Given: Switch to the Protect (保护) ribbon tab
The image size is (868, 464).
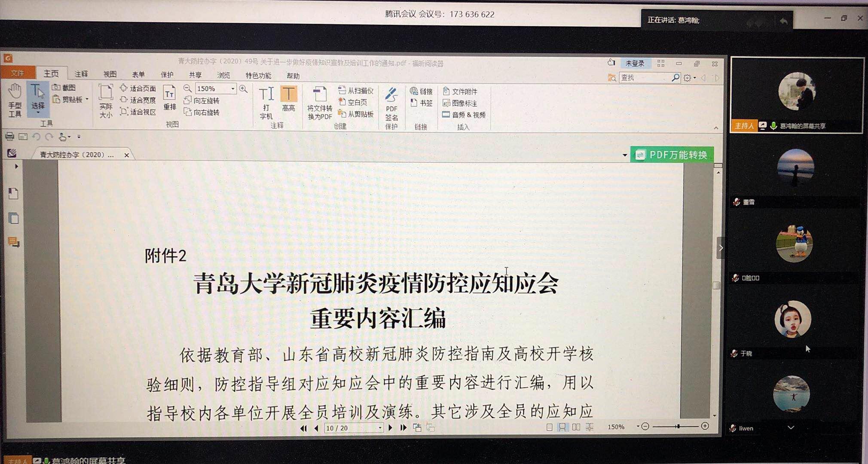Looking at the screenshot, I should coord(167,75).
